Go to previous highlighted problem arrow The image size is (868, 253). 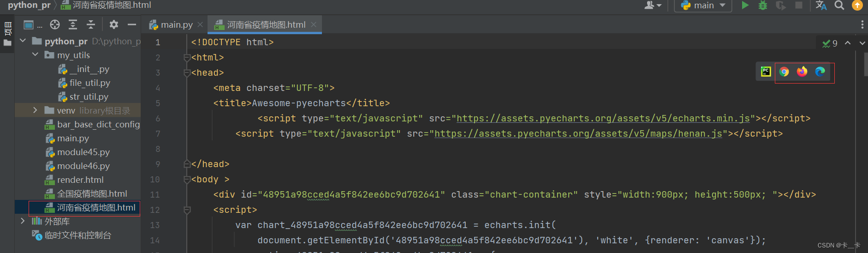(848, 43)
